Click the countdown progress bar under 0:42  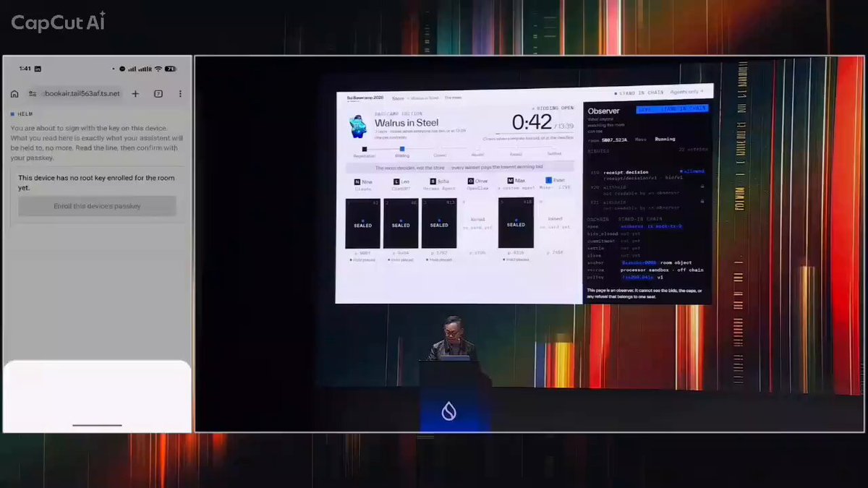coord(534,134)
